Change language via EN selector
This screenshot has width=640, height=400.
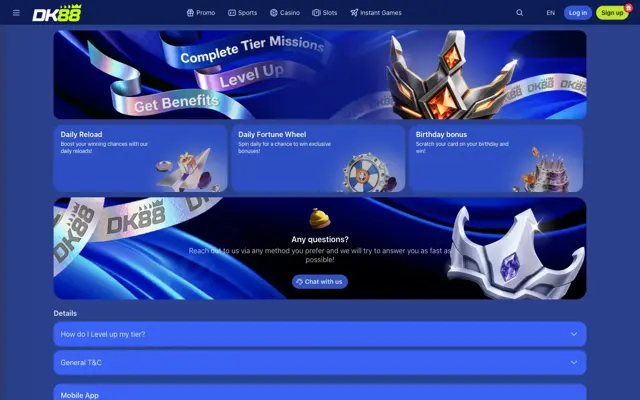(551, 13)
